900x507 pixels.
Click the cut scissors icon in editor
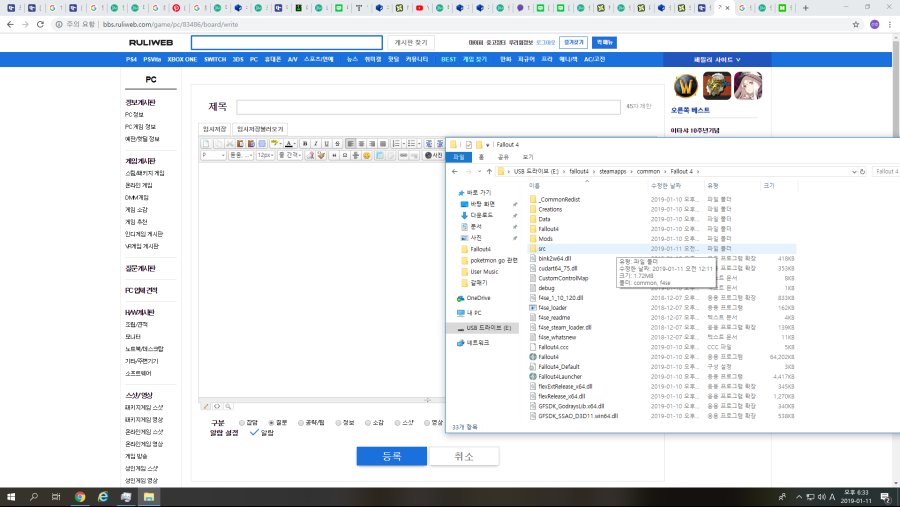point(228,144)
